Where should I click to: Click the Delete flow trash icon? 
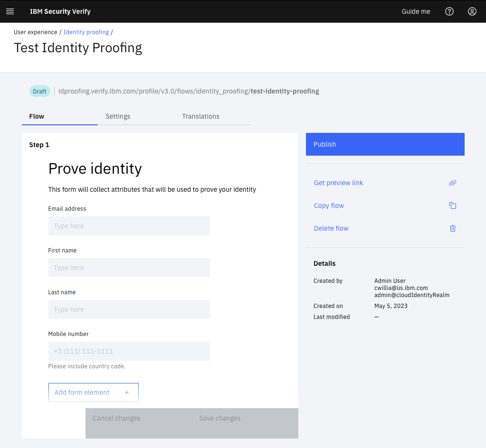point(452,228)
